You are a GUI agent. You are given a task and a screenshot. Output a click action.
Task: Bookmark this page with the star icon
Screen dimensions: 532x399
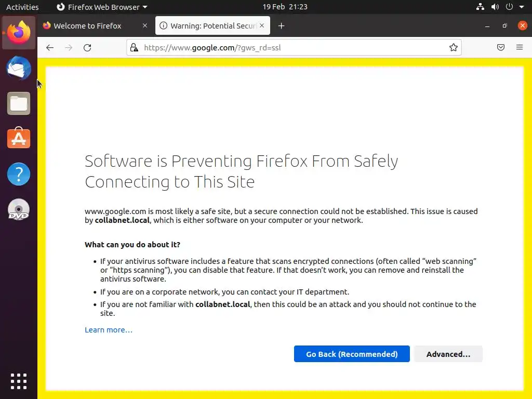[454, 48]
